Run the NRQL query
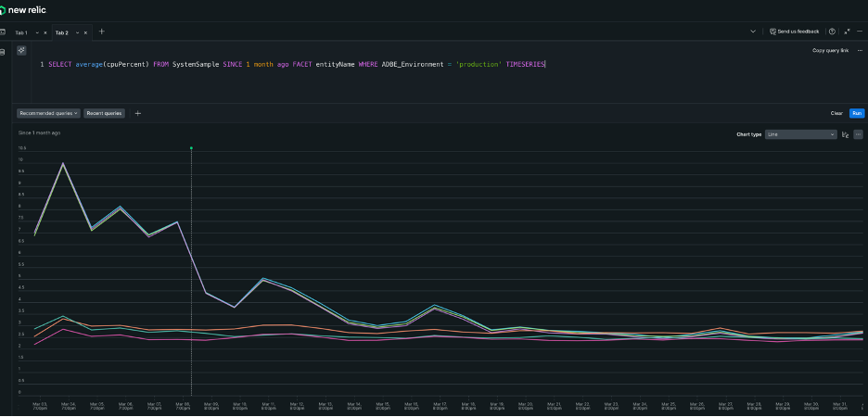 pos(856,113)
